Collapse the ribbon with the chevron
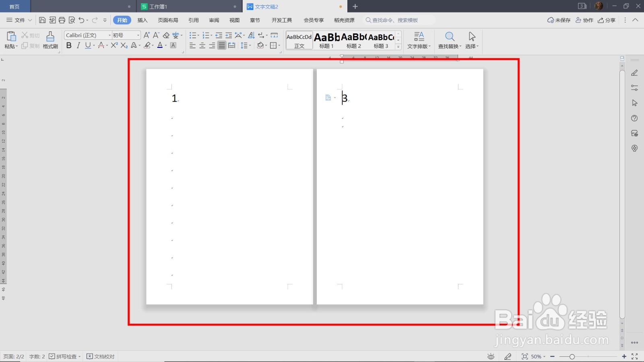Viewport: 644px width, 362px height. click(635, 20)
